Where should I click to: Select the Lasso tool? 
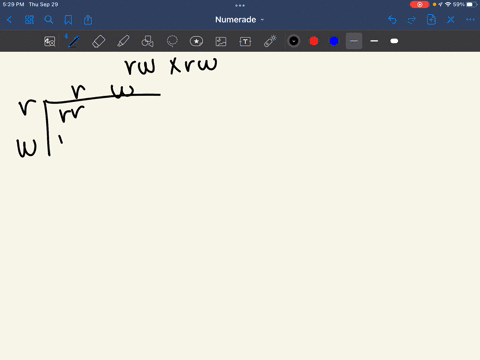point(172,41)
